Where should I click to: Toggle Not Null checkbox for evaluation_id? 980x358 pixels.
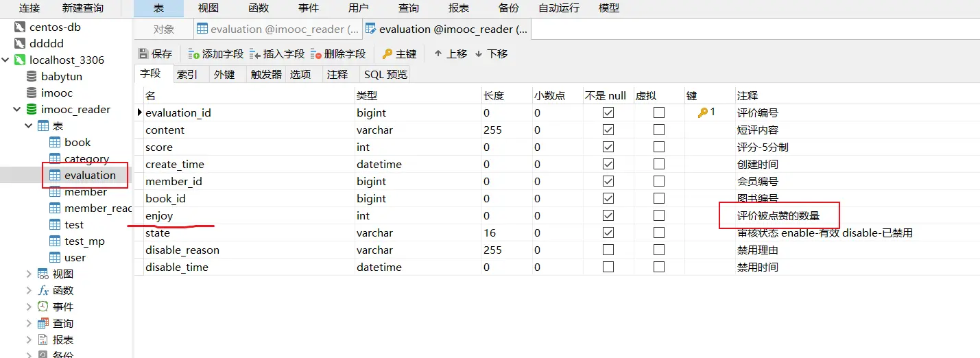[x=608, y=112]
